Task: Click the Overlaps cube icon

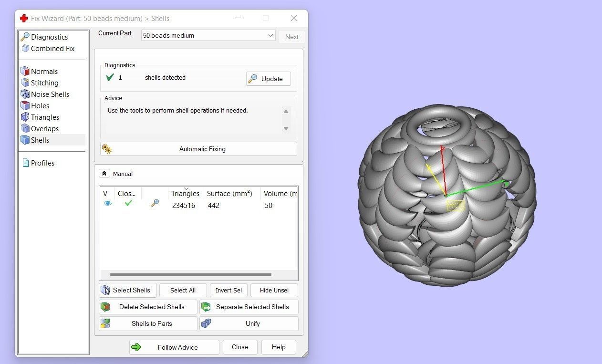Action: coord(25,128)
